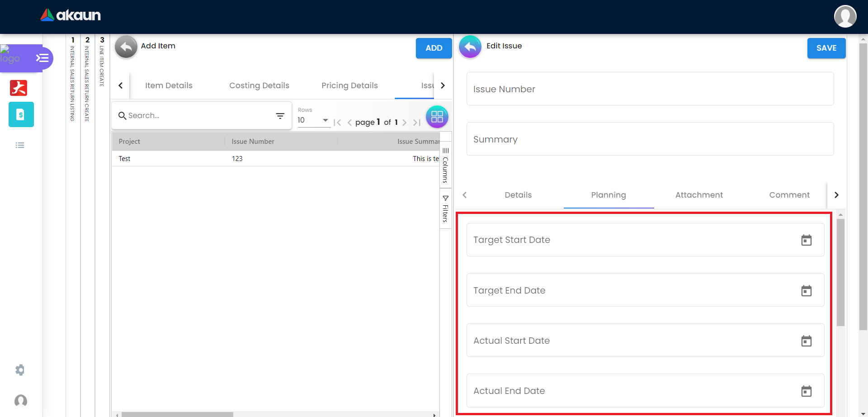Open settings gear in the sidebar
This screenshot has height=417, width=868.
20,370
